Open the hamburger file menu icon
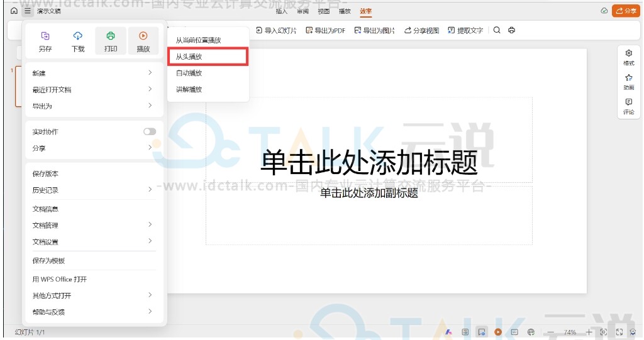Viewport: 644px width, 340px height. coord(27,11)
